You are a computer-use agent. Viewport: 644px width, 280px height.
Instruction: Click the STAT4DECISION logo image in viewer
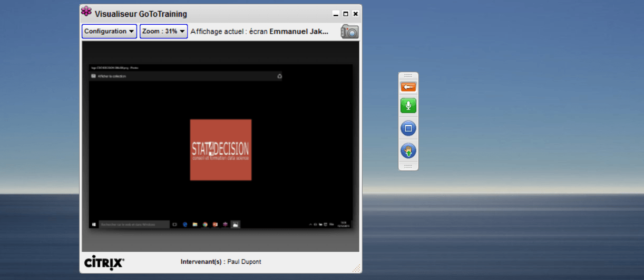point(221,150)
